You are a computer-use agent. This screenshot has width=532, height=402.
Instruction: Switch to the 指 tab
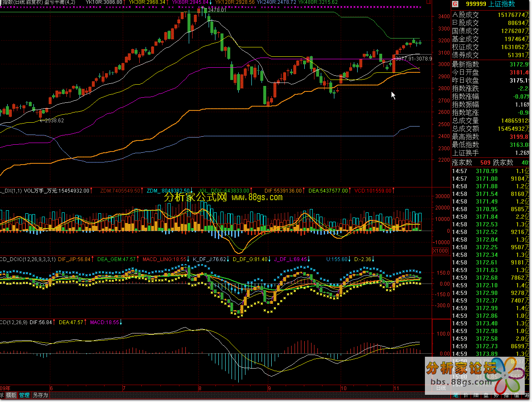point(507,395)
